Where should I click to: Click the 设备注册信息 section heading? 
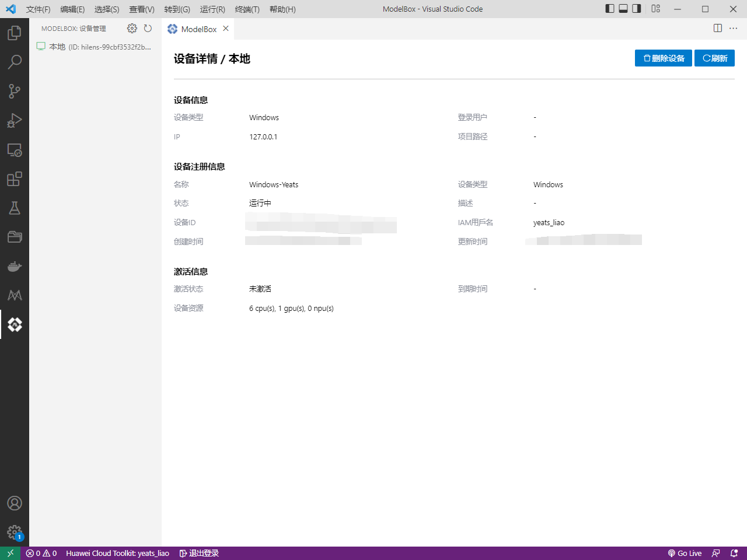point(199,166)
